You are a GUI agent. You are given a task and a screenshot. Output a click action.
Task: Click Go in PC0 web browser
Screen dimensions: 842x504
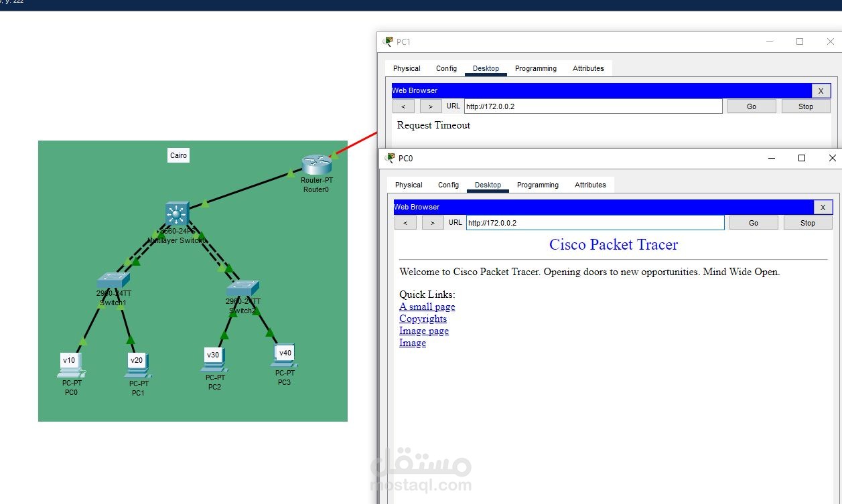(x=754, y=223)
